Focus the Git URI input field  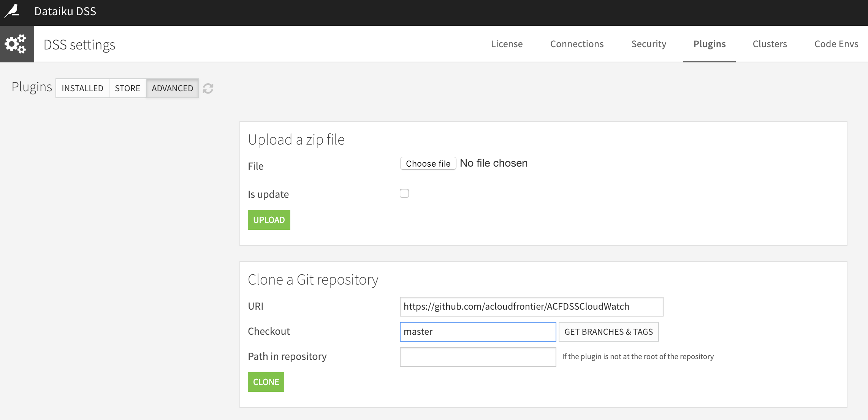tap(531, 307)
